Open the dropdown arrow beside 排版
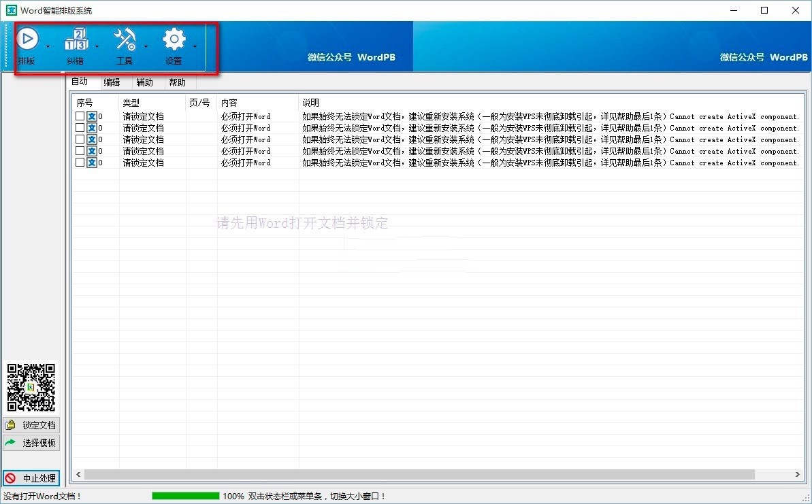 [48, 46]
